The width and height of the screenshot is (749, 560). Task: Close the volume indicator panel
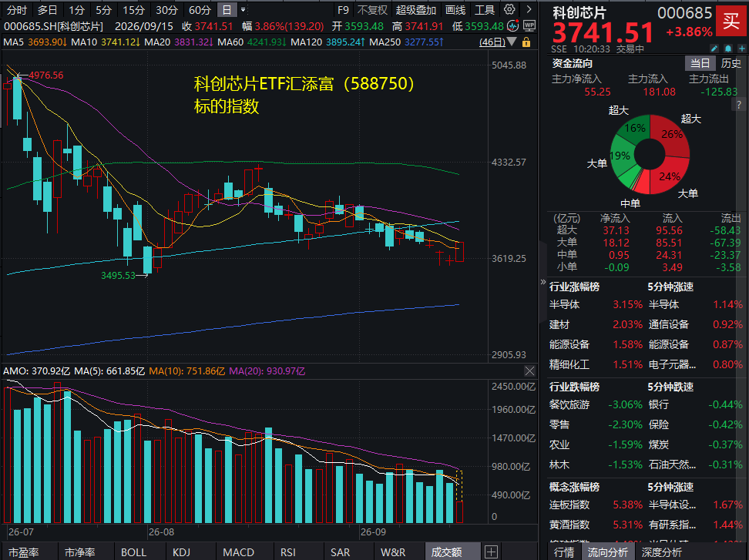pos(529,371)
